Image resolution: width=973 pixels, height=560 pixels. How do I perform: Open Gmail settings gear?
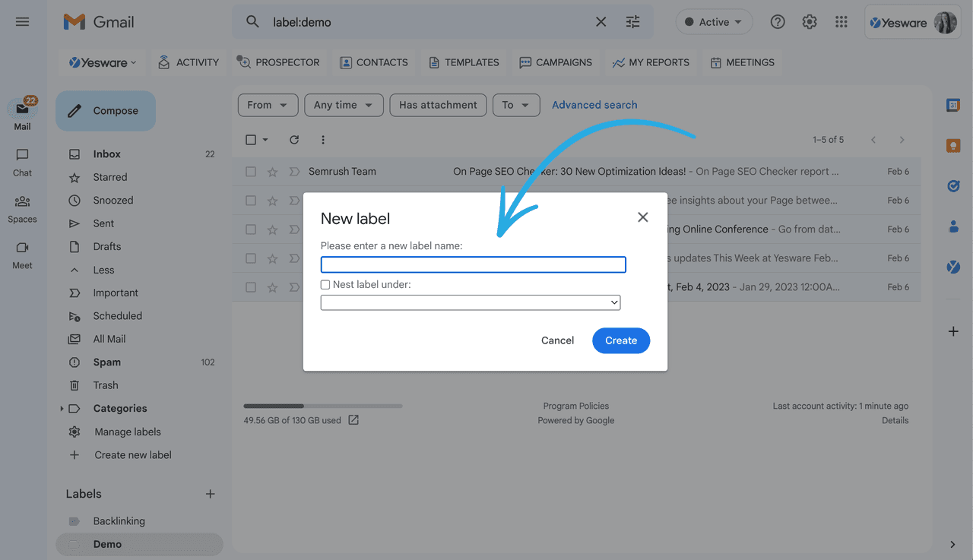pos(809,22)
